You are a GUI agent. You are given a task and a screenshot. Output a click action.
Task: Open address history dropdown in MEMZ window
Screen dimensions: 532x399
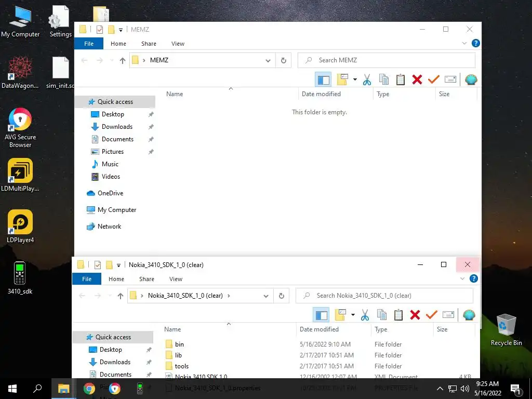(x=268, y=60)
